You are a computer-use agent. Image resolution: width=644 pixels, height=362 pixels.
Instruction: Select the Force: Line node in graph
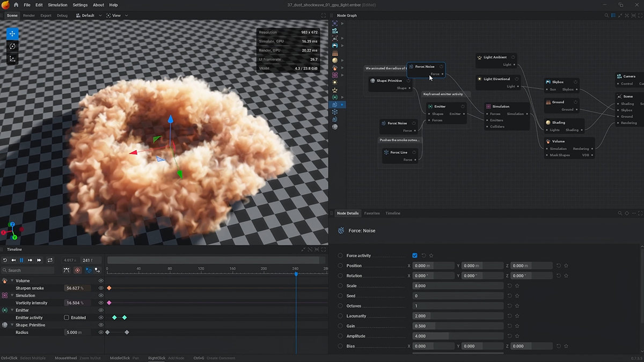pos(400,152)
